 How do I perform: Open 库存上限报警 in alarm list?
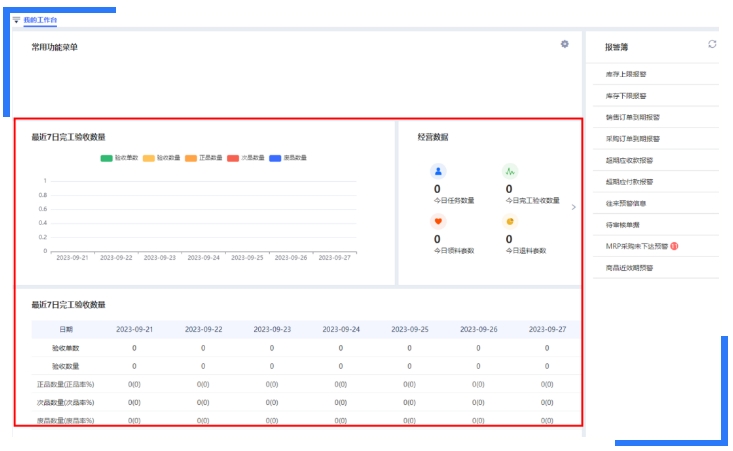(626, 74)
